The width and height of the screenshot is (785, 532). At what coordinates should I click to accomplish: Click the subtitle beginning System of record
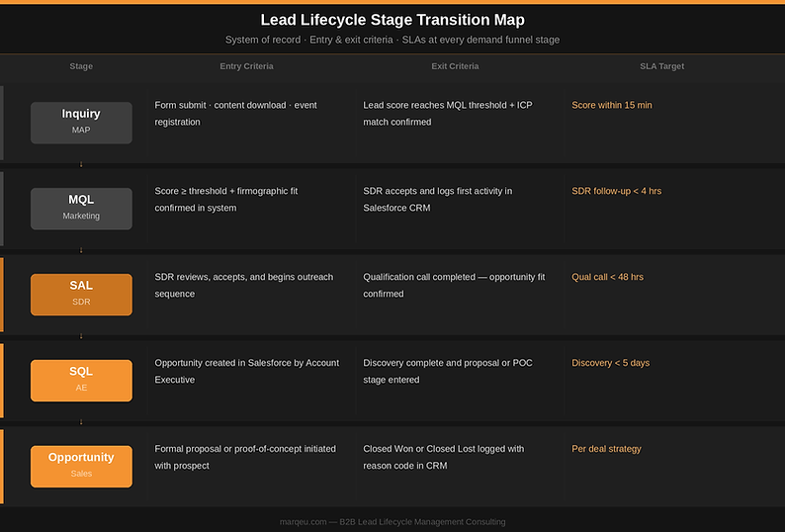pos(392,40)
